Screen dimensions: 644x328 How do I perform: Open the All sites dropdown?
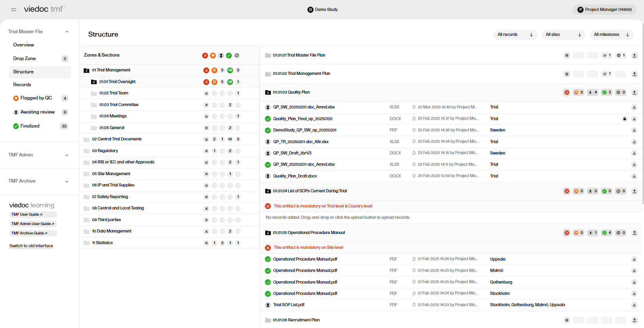563,35
